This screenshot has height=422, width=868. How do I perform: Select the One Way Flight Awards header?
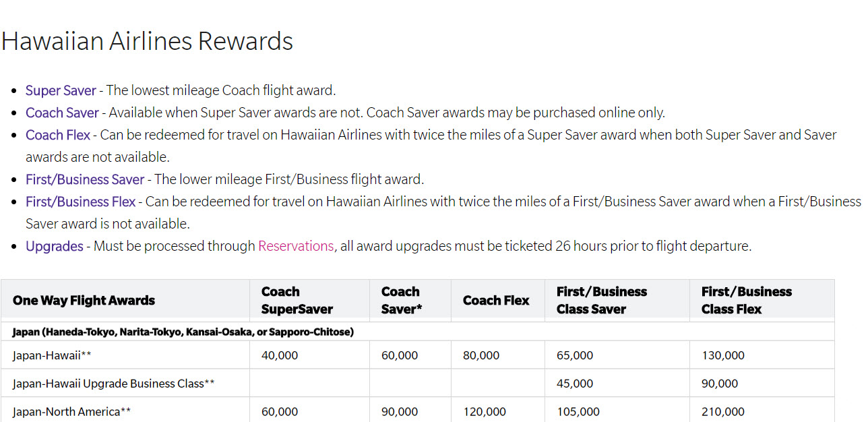click(x=84, y=301)
